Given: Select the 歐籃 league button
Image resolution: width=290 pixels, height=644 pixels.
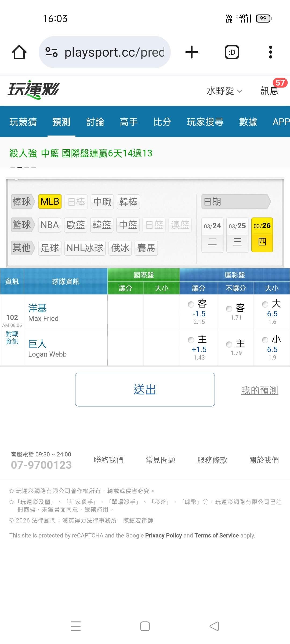Looking at the screenshot, I should pyautogui.click(x=76, y=225).
